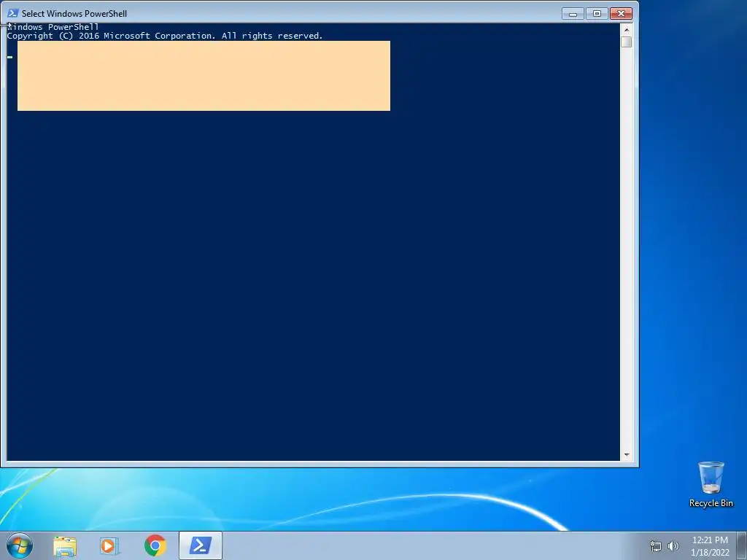
Task: Launch Windows Media Player from the taskbar
Action: (x=109, y=545)
